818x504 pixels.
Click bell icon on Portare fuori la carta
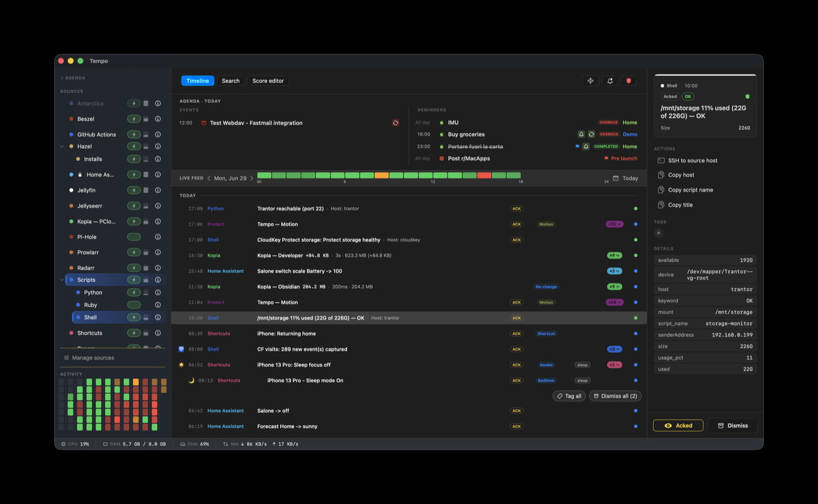point(586,147)
